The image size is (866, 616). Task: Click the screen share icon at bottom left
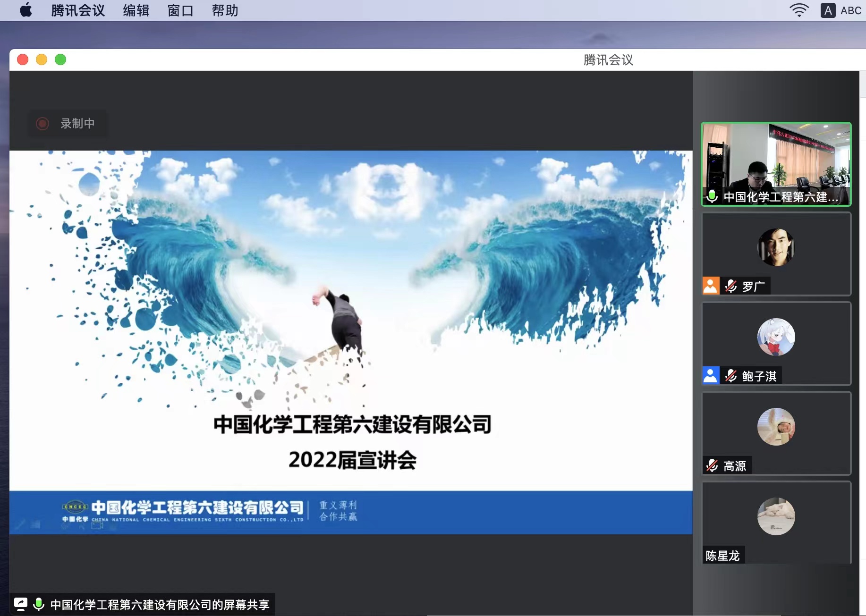coord(21,604)
